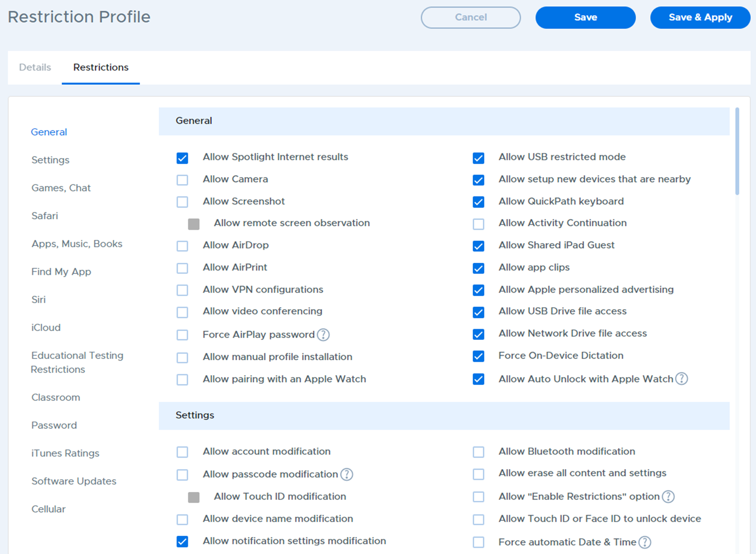Open Password restrictions section
The height and width of the screenshot is (554, 756).
click(54, 425)
